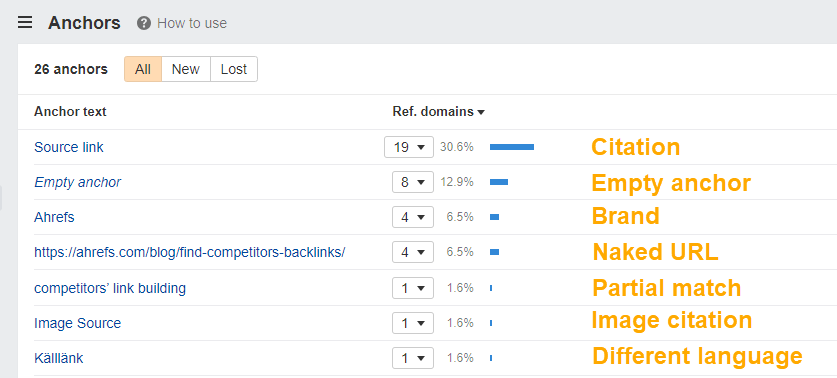Image resolution: width=837 pixels, height=378 pixels.
Task: Open the find-competitors-backlinks URL anchor
Action: tap(189, 252)
